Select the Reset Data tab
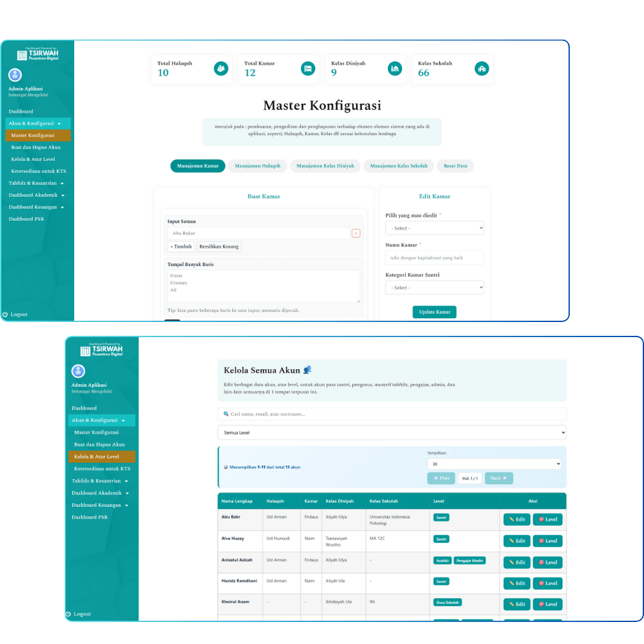Viewport: 644px width, 644px height. point(455,166)
